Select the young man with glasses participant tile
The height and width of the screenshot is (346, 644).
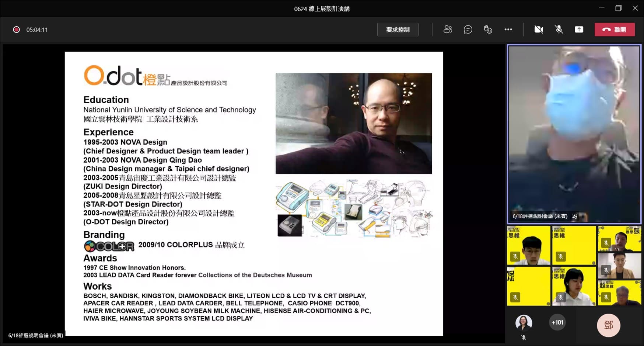point(529,245)
